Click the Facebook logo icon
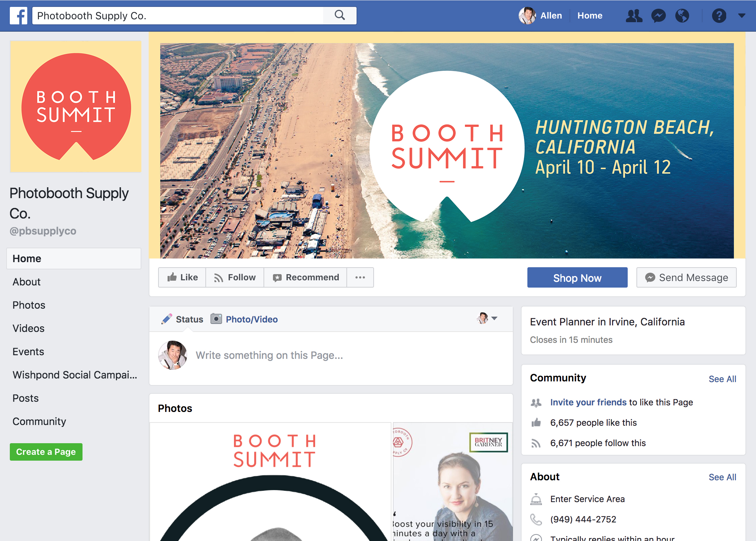Viewport: 756px width, 541px height. point(19,16)
